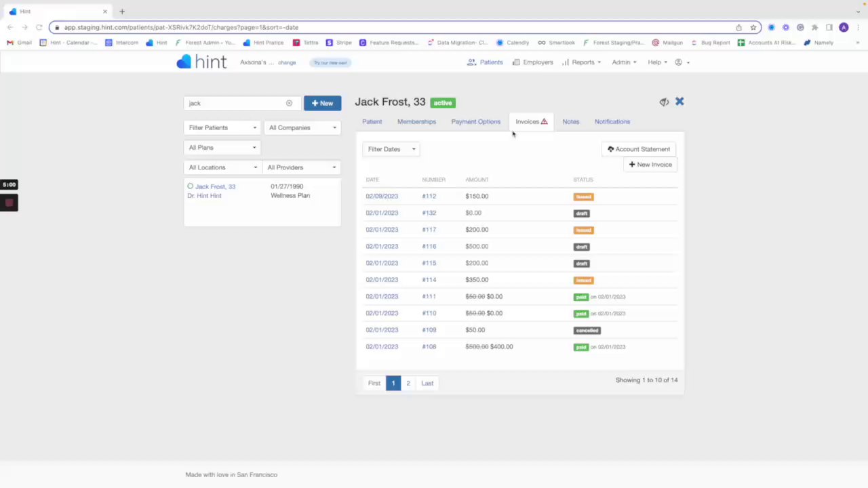Hide patient details eye icon

point(664,102)
